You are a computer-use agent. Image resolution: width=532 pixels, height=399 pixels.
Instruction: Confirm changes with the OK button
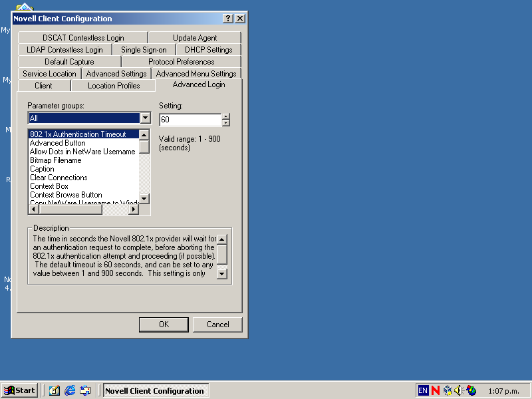(x=164, y=325)
